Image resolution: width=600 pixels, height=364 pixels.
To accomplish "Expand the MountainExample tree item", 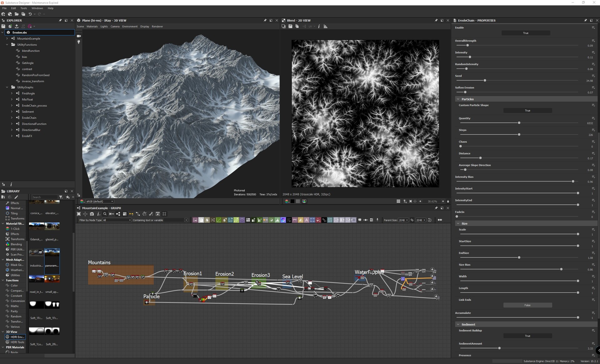I will click(7, 39).
